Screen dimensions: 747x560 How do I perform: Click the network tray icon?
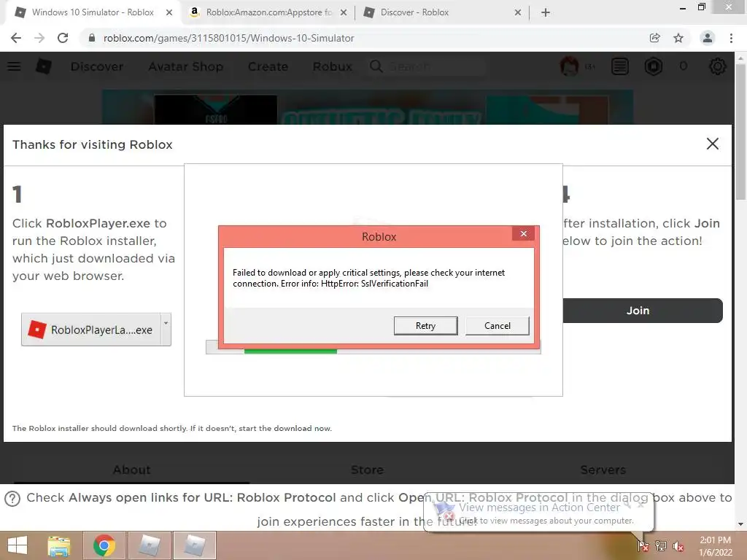point(661,545)
